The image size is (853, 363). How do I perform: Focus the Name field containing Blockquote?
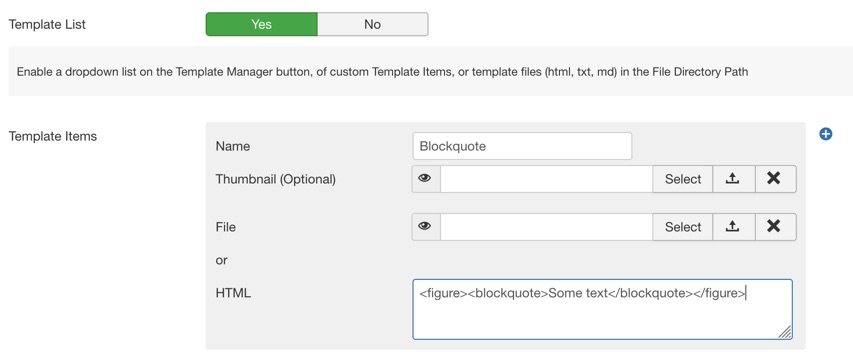pyautogui.click(x=522, y=146)
